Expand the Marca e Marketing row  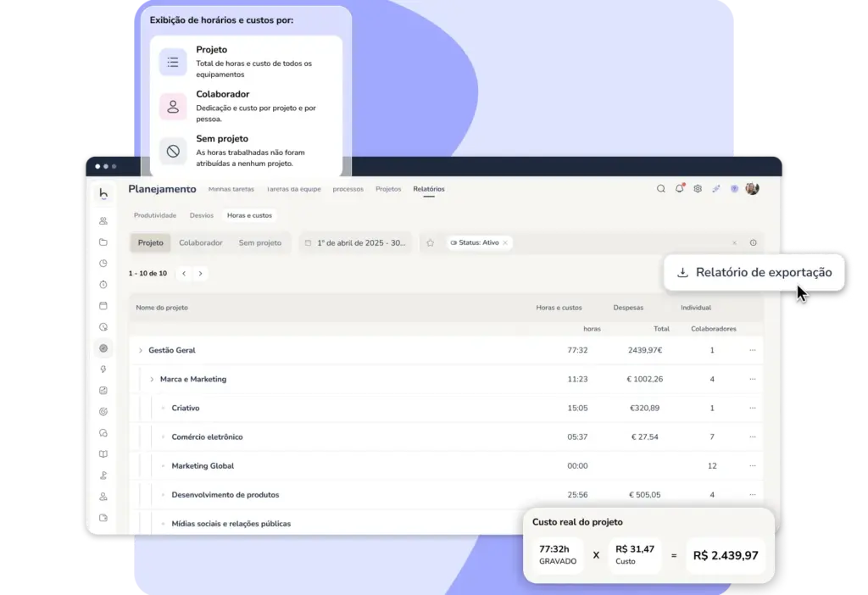(152, 379)
